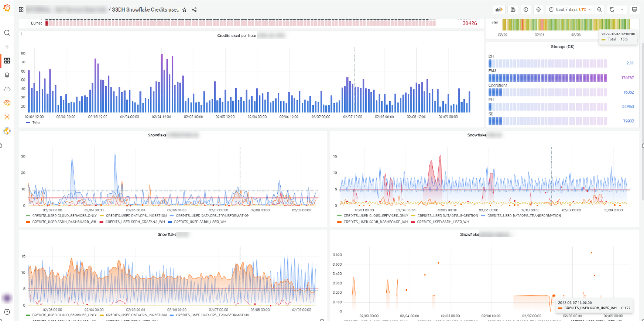Click the DH storage label
This screenshot has width=644, height=321.
pos(491,56)
